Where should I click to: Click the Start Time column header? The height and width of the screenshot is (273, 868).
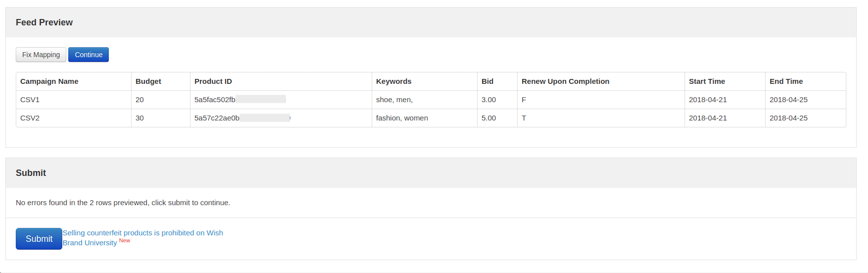point(707,81)
